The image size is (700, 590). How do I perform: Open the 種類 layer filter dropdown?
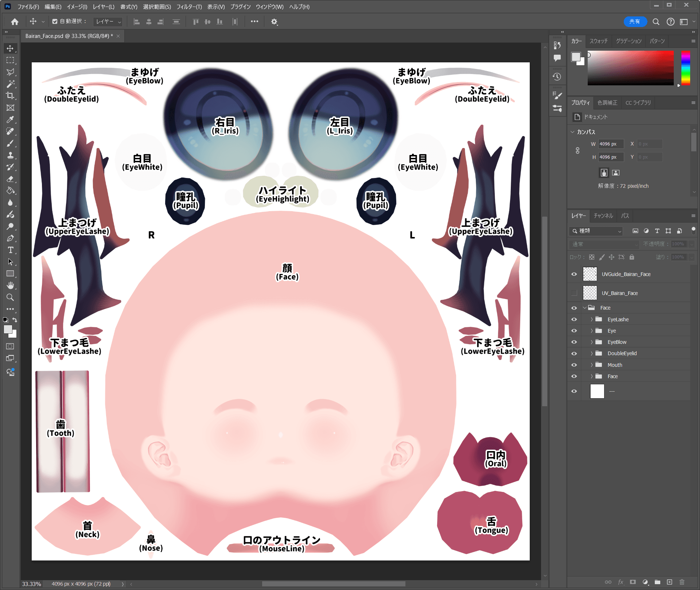click(x=596, y=231)
